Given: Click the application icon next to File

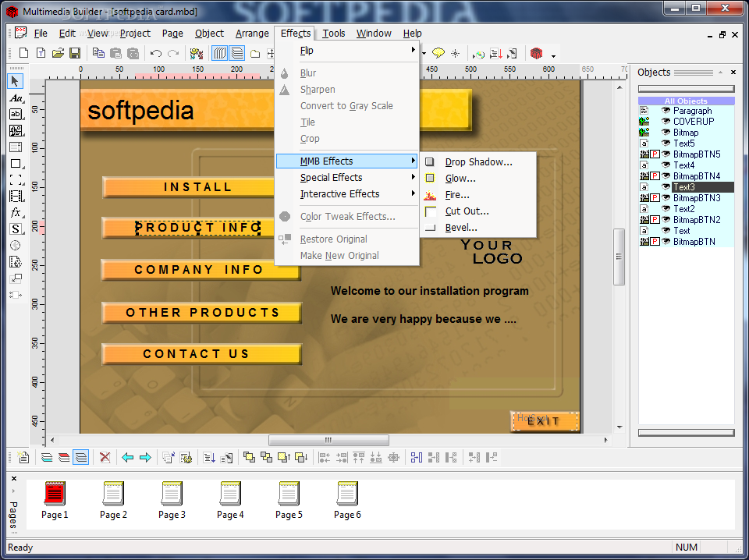Looking at the screenshot, I should click(20, 33).
